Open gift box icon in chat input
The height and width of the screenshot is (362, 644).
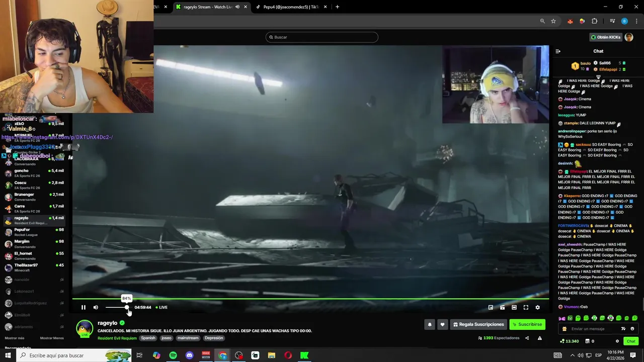[x=565, y=329]
